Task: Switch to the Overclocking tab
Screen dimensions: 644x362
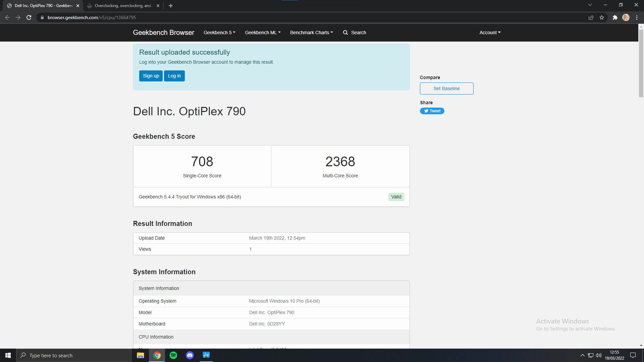Action: 123,6
